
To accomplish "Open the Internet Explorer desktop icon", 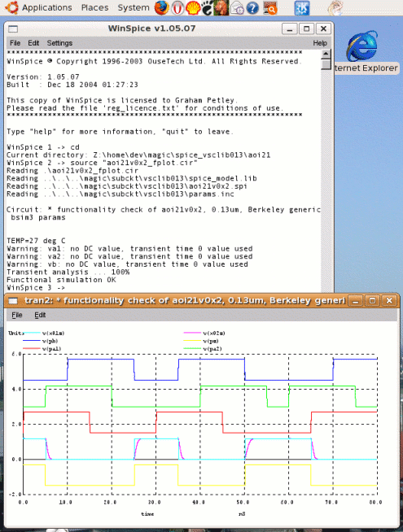I will pyautogui.click(x=362, y=46).
